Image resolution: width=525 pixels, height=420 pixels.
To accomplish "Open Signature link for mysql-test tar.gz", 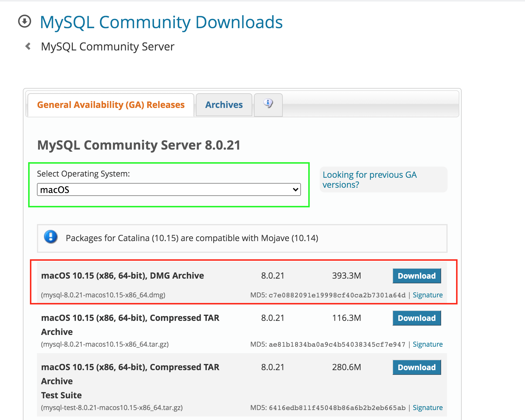I will (428, 408).
